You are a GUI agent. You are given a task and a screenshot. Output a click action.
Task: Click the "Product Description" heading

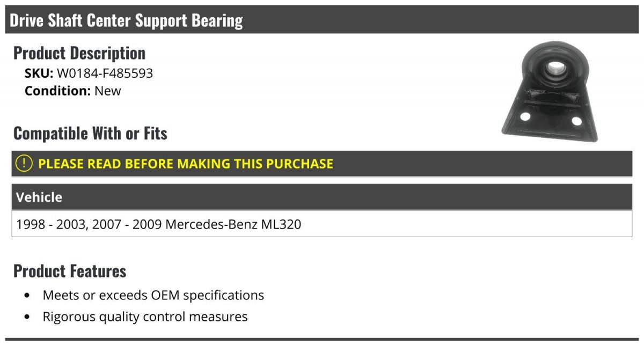(79, 53)
